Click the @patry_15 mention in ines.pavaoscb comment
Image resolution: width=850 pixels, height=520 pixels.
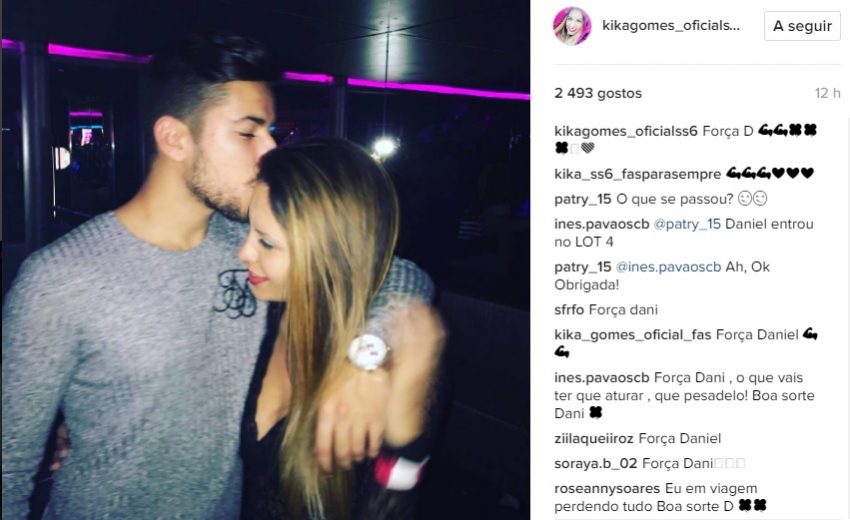pos(687,224)
